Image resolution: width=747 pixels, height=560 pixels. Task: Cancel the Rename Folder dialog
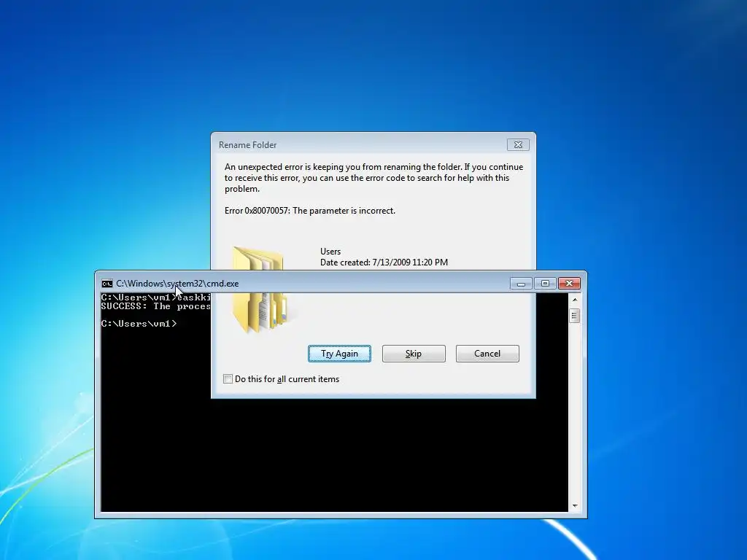[x=487, y=354]
